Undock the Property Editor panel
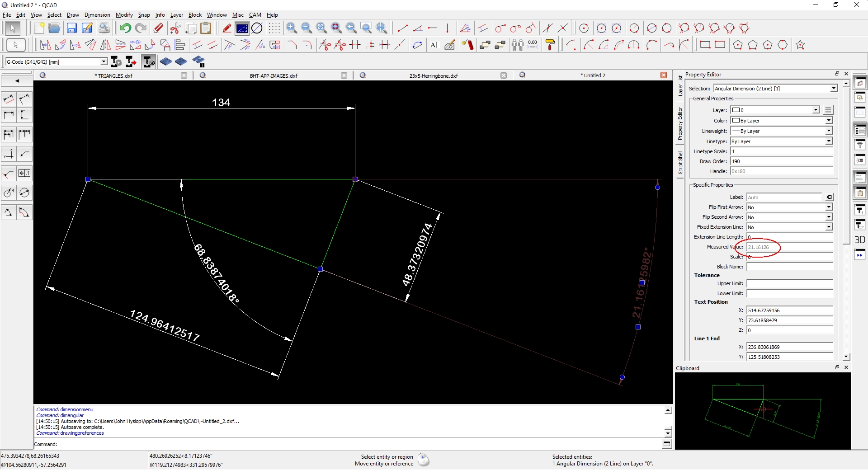 point(837,74)
